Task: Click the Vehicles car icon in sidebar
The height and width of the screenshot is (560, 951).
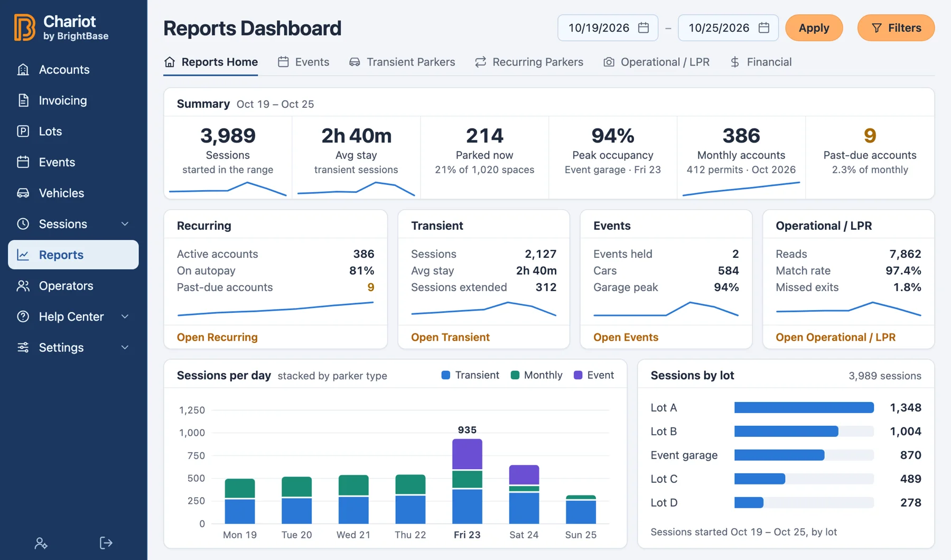Action: 23,193
